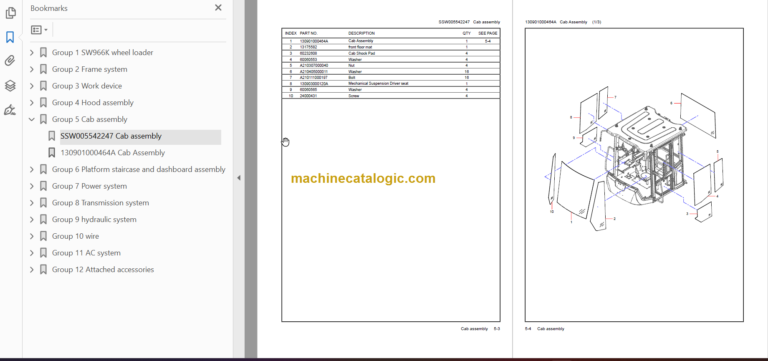Viewport: 768px width, 361px height.
Task: Open the Signatures pen panel icon
Action: (x=10, y=110)
